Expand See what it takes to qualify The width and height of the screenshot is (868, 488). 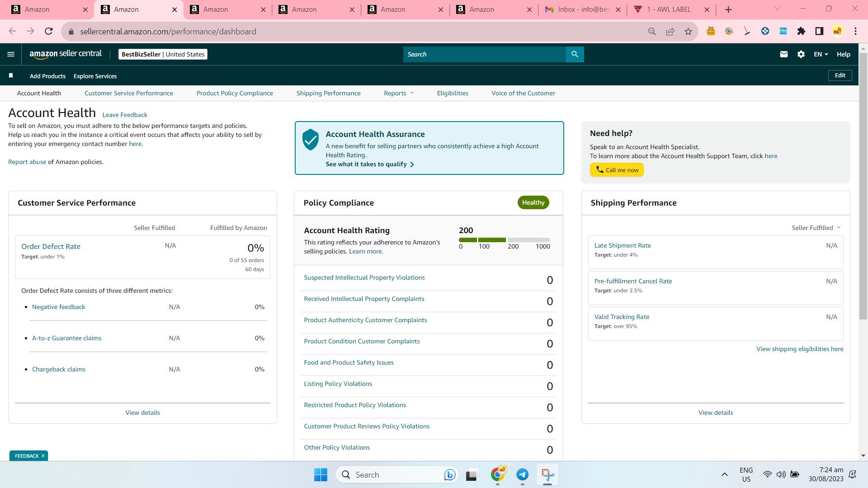tap(370, 164)
